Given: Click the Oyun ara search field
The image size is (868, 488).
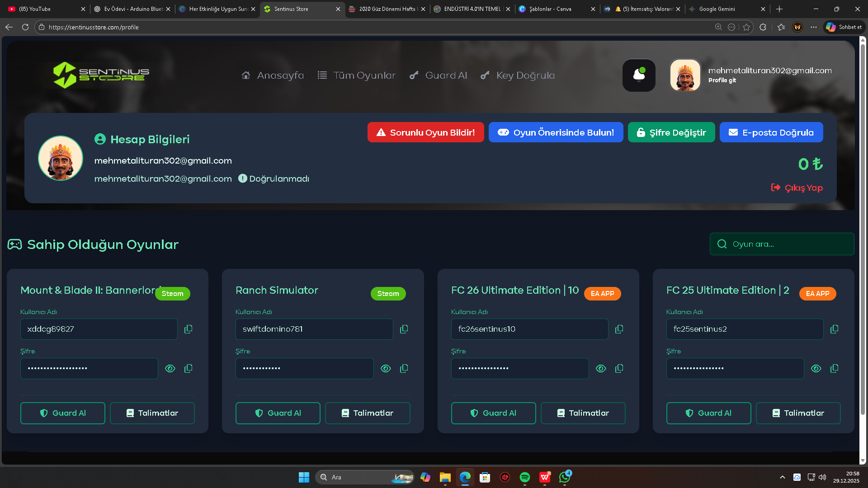Looking at the screenshot, I should click(x=782, y=244).
